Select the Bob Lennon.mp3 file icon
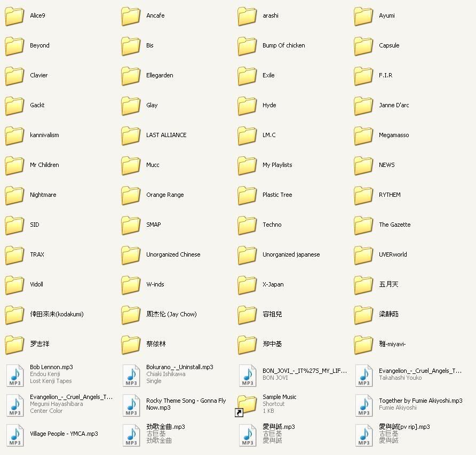Viewport: 476px width, 455px height. (15, 375)
